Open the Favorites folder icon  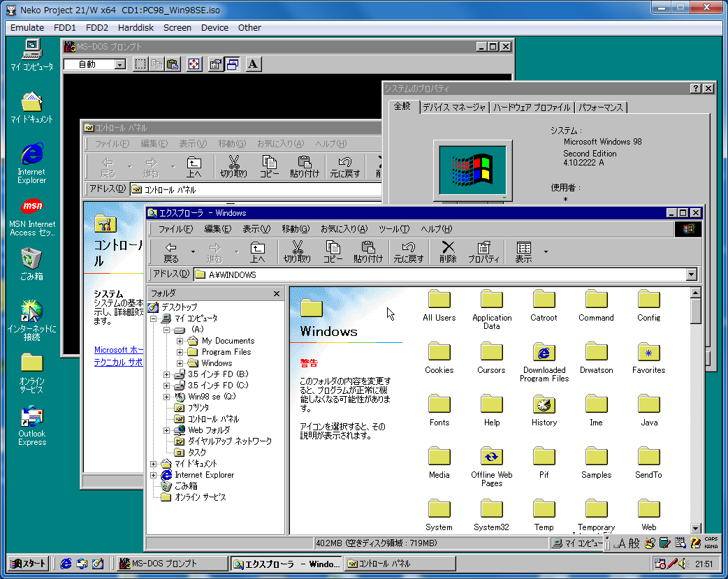coord(648,353)
